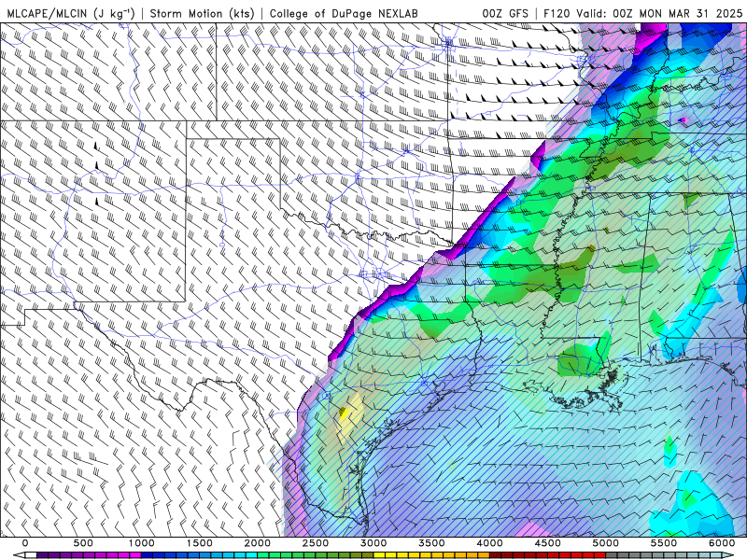Click the 4000 legend label
This screenshot has height=560, width=747.
(x=489, y=543)
